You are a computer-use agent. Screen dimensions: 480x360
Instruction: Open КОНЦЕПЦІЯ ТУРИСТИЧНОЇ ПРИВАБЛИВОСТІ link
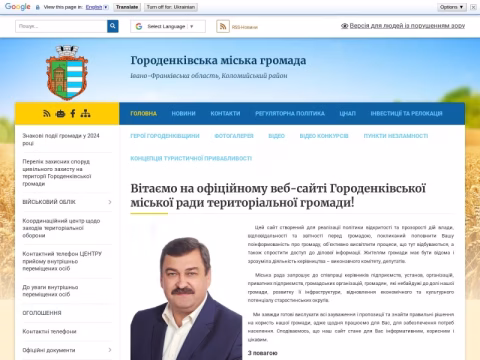click(191, 158)
